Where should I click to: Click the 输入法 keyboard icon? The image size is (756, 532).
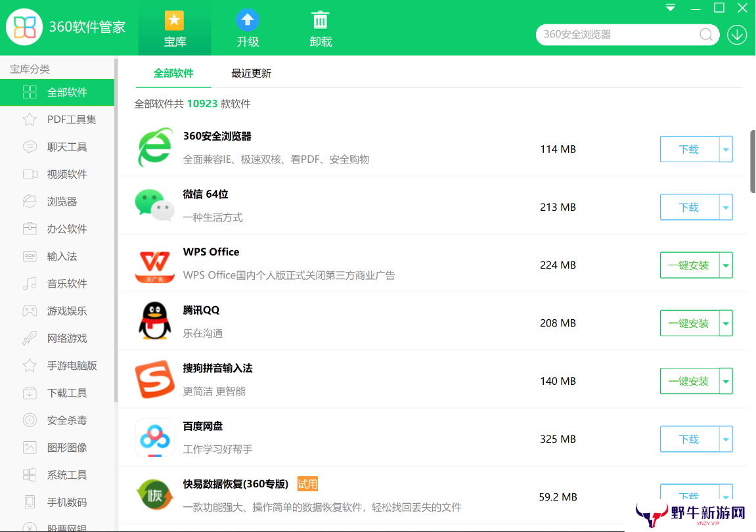pos(30,256)
